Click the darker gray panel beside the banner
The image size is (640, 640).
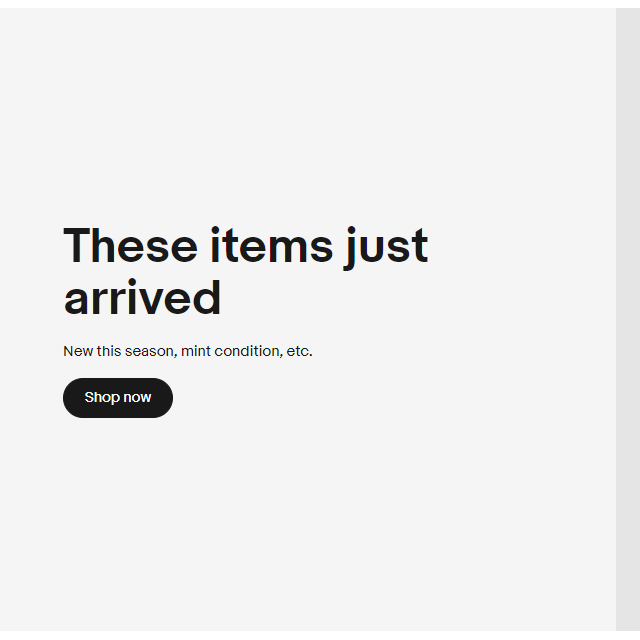click(x=628, y=319)
